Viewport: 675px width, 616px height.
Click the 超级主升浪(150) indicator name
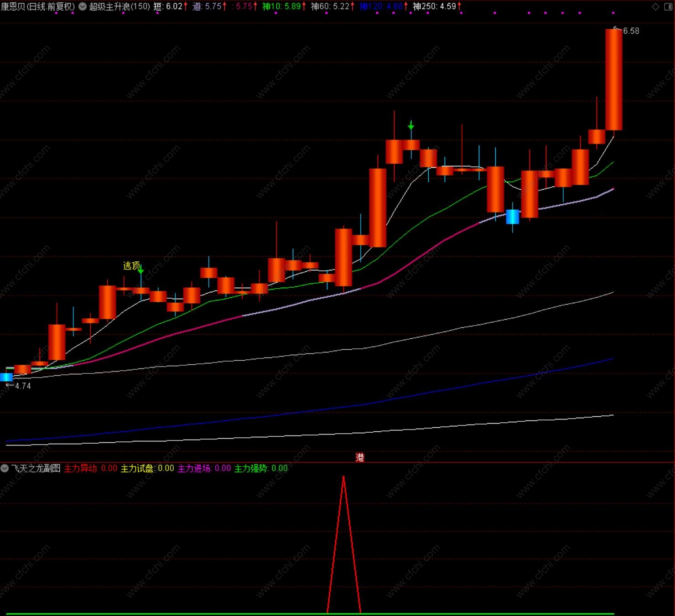[x=119, y=6]
